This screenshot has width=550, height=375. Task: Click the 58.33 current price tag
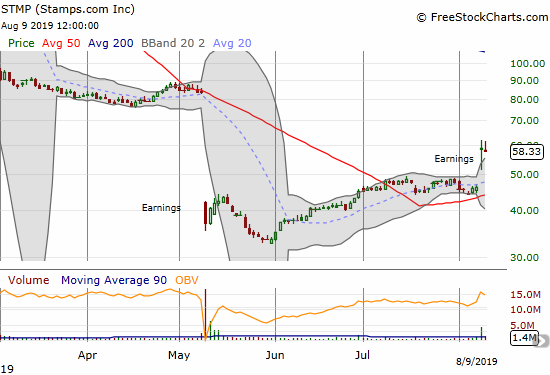tap(526, 152)
